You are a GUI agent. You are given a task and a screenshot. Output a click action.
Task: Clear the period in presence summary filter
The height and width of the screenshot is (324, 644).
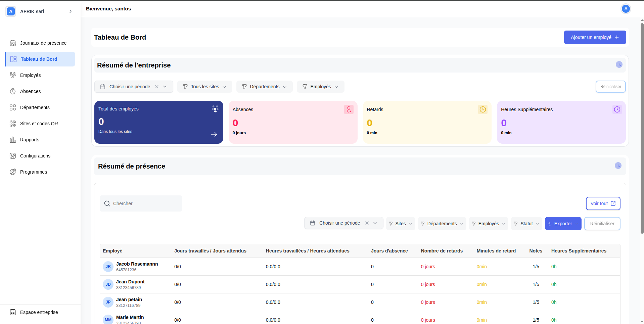pyautogui.click(x=367, y=223)
